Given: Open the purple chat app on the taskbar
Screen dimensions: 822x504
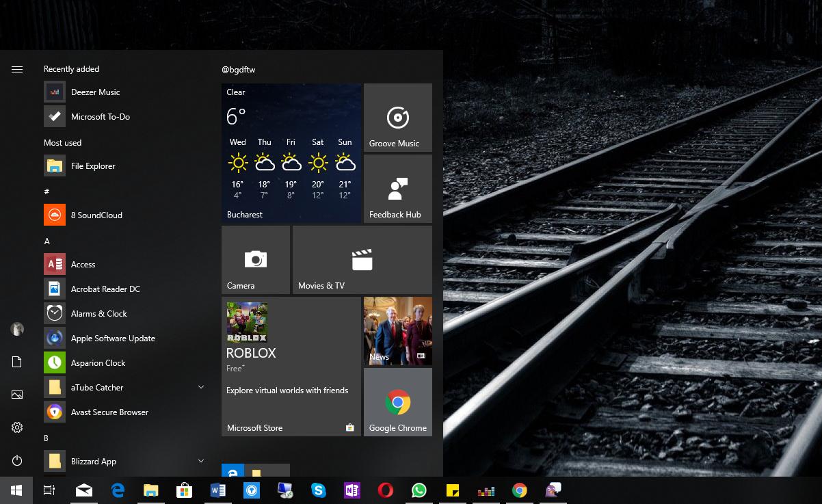Looking at the screenshot, I should click(x=553, y=490).
